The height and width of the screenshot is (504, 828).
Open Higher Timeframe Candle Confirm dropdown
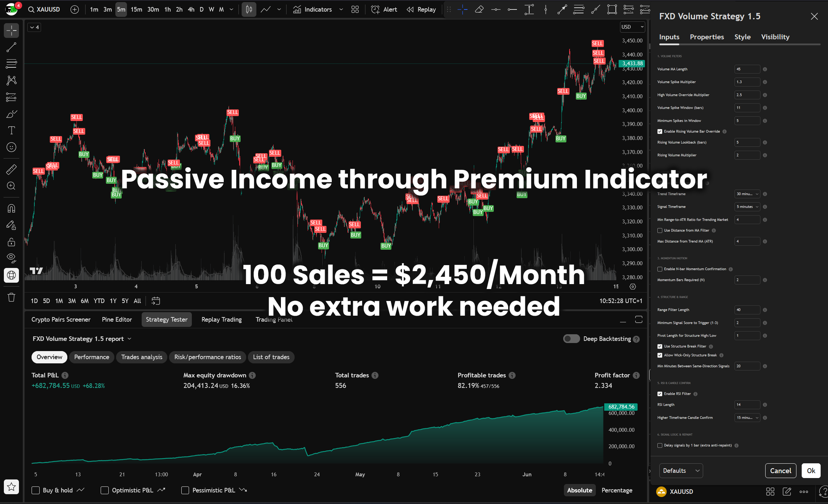pyautogui.click(x=747, y=418)
